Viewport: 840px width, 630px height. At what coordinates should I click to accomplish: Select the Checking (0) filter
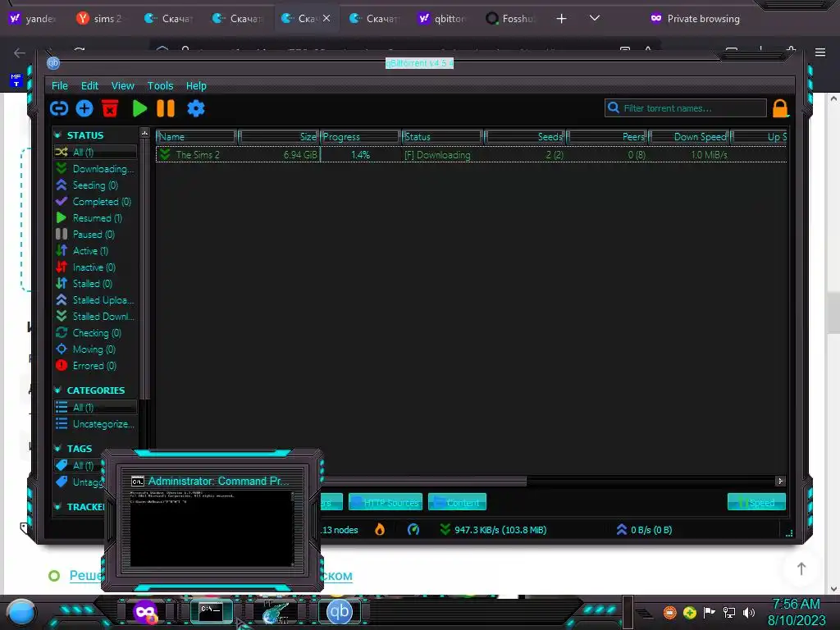95,333
